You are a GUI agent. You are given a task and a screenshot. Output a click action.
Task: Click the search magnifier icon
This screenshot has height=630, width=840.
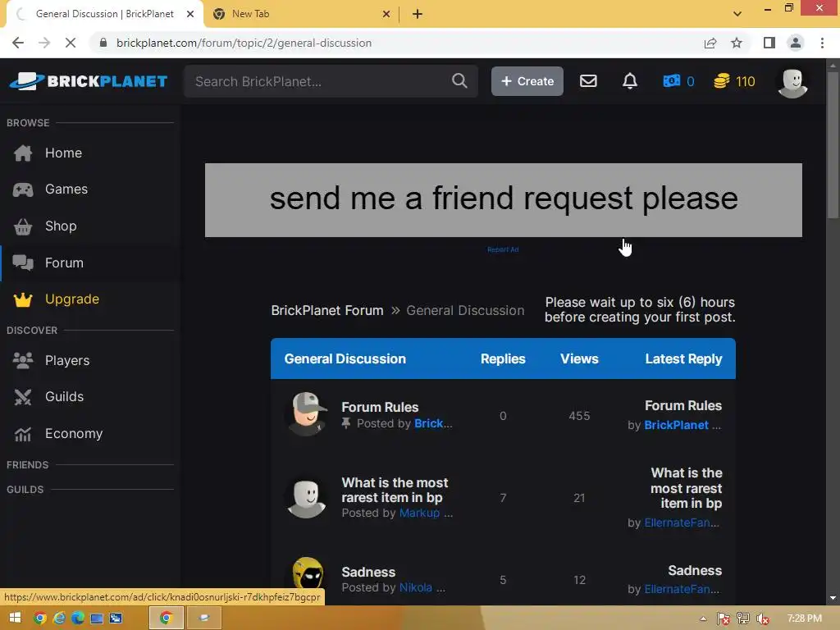pos(459,81)
